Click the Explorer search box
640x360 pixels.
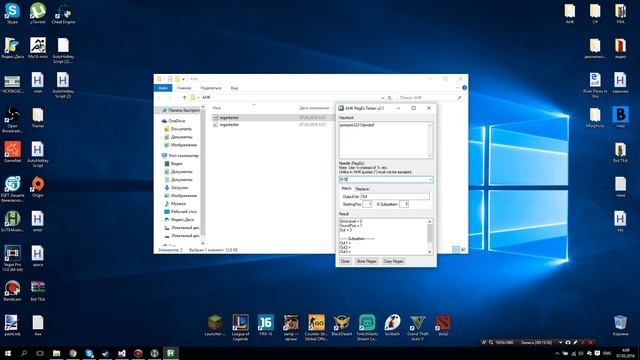[x=430, y=98]
